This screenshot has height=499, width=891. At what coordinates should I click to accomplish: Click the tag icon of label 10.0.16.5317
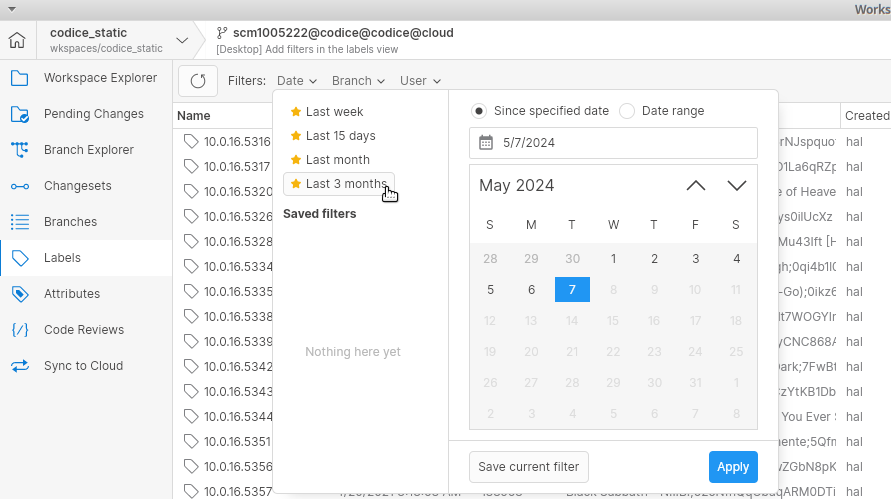(191, 167)
